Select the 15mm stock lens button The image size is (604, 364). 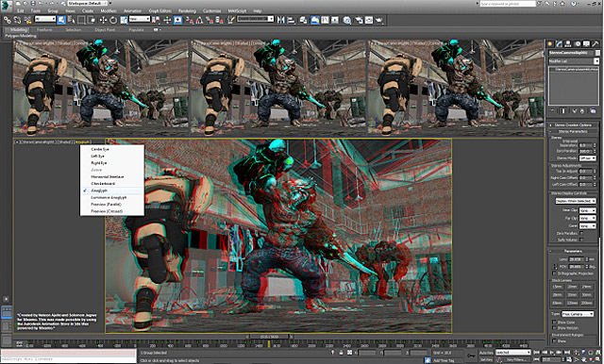point(558,287)
